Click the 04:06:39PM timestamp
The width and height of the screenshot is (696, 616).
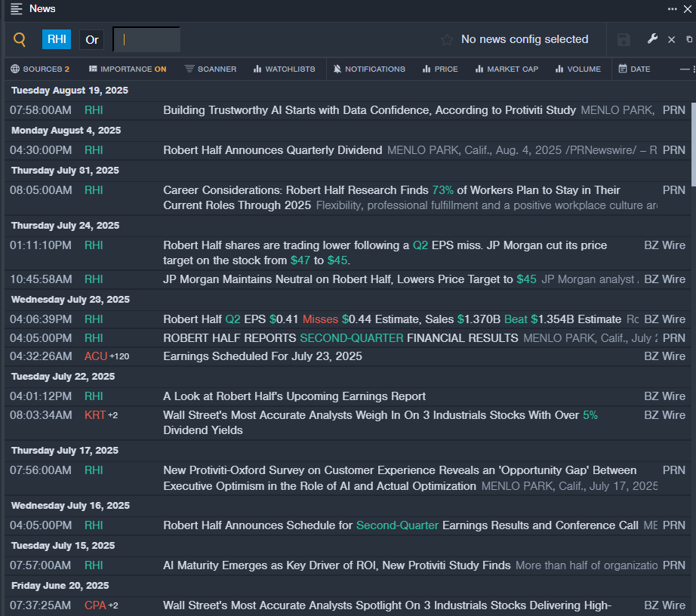(41, 319)
